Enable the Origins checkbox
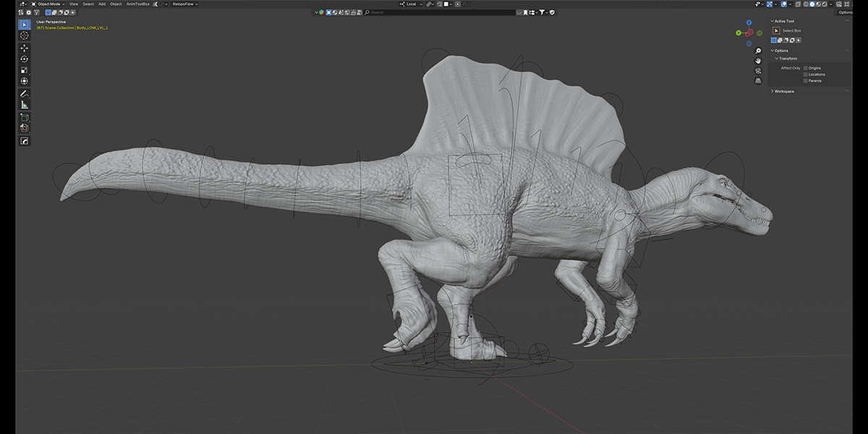 click(x=806, y=68)
